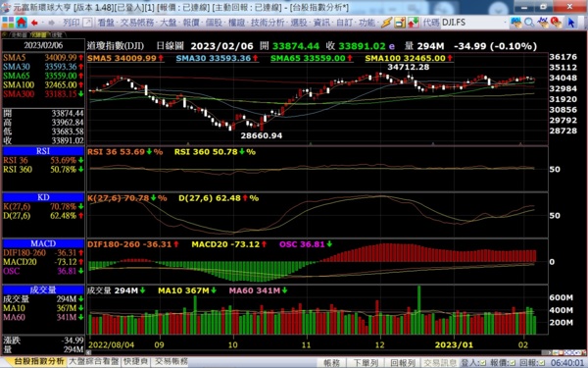
Task: Switch to the 大盤綜合看盤 tab
Action: (94, 361)
